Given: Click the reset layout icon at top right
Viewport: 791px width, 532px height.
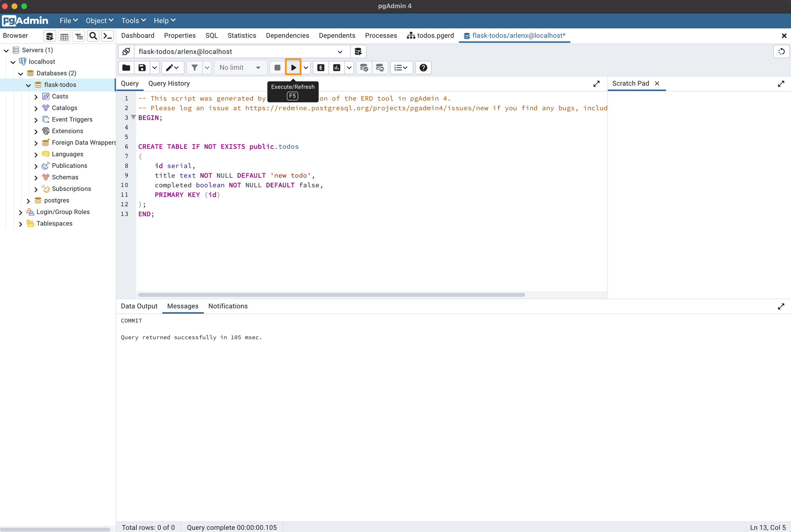Looking at the screenshot, I should tap(781, 51).
